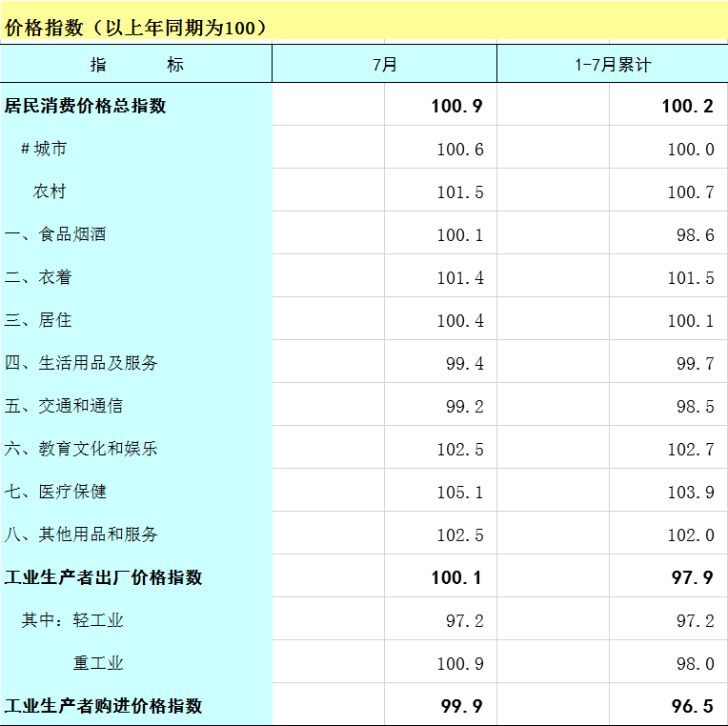Click the 工业生产者出厂价格指数 row label
Viewport: 728px width, 726px height.
[104, 577]
